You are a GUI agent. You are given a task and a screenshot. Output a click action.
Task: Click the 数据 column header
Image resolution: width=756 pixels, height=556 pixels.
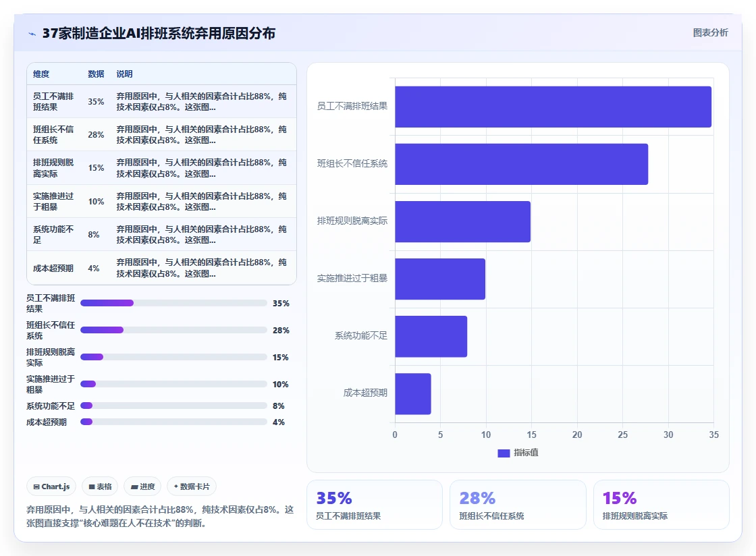coord(96,74)
